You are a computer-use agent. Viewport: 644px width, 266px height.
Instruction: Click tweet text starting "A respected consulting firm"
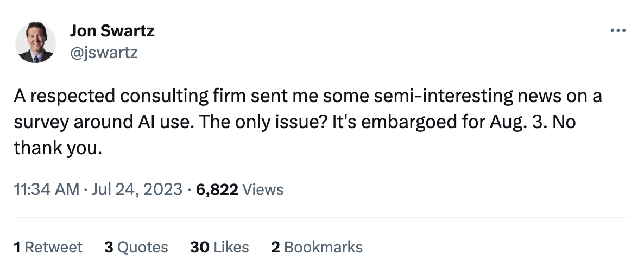point(109,96)
